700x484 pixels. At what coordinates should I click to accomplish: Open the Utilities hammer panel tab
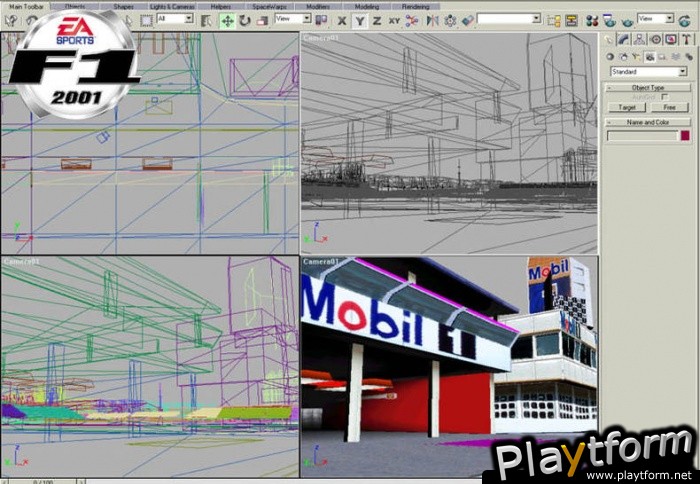(x=686, y=39)
